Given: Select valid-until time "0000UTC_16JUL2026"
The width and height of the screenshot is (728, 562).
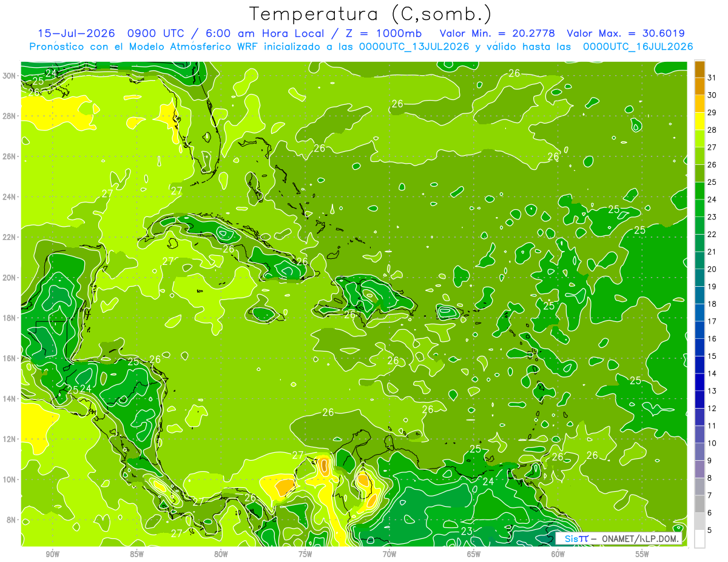Looking at the screenshot, I should coord(638,47).
